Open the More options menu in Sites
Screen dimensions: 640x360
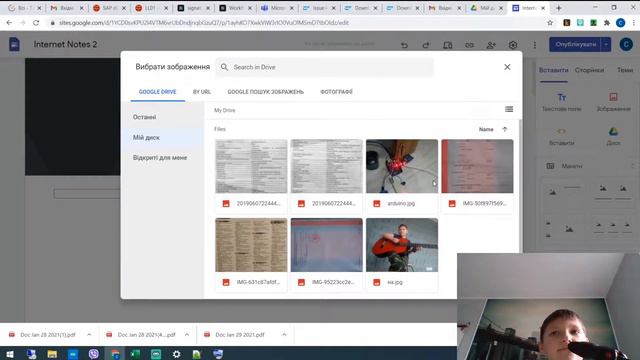click(535, 45)
